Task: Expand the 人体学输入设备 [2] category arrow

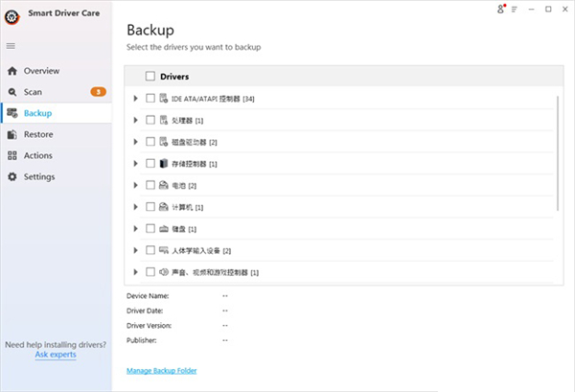Action: 135,250
